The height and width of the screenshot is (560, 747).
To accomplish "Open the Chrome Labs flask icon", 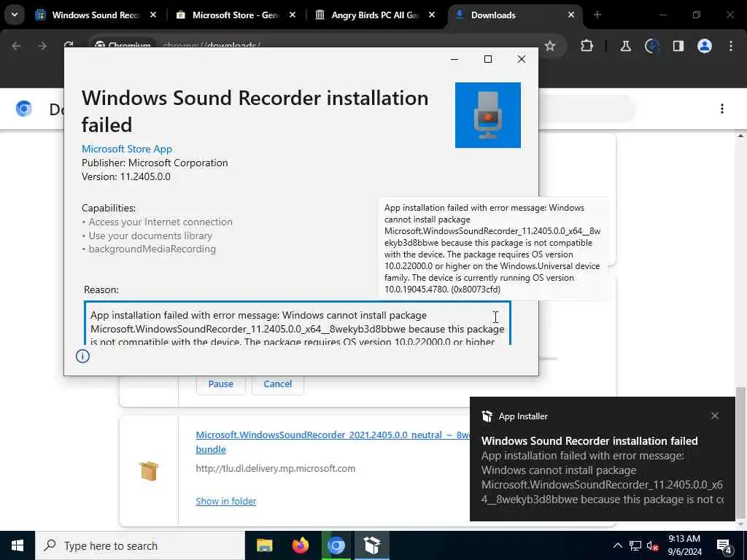I will click(625, 46).
